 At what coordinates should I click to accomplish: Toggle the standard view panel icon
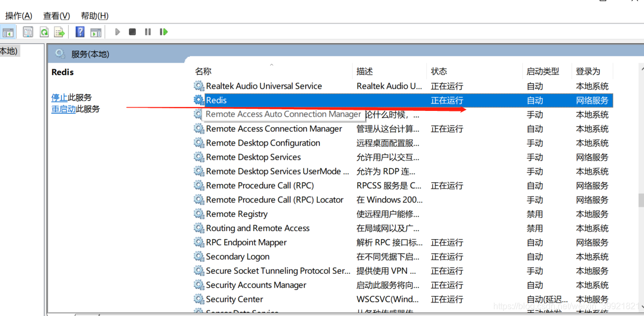(96, 31)
